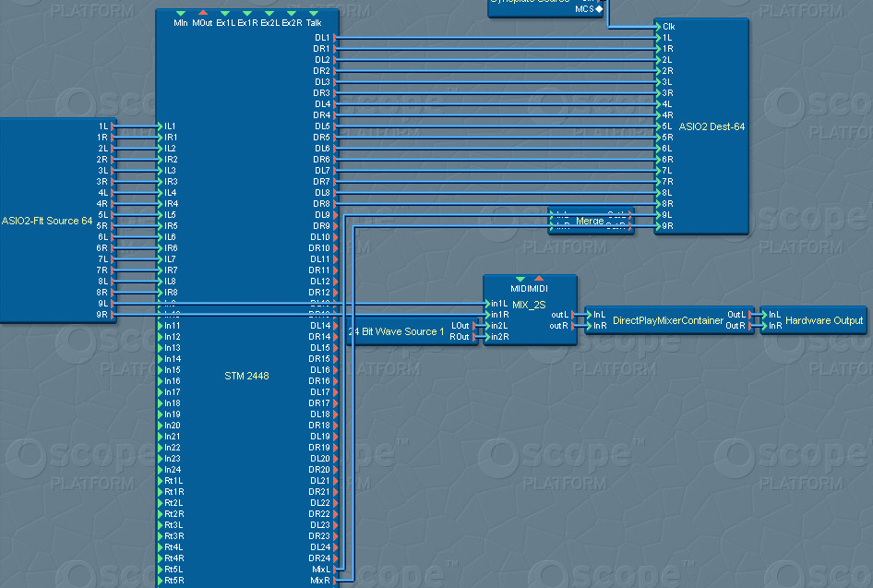
Task: Click the DL16 output port on STM 2448
Action: point(335,370)
